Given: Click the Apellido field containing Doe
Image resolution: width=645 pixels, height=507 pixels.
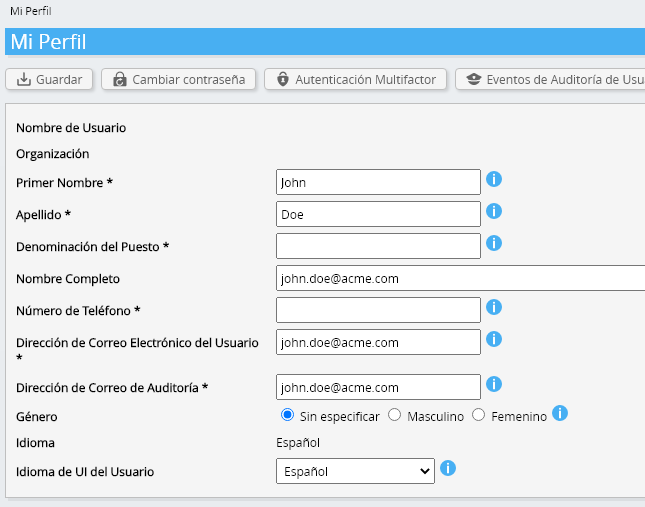Looking at the screenshot, I should pyautogui.click(x=378, y=214).
